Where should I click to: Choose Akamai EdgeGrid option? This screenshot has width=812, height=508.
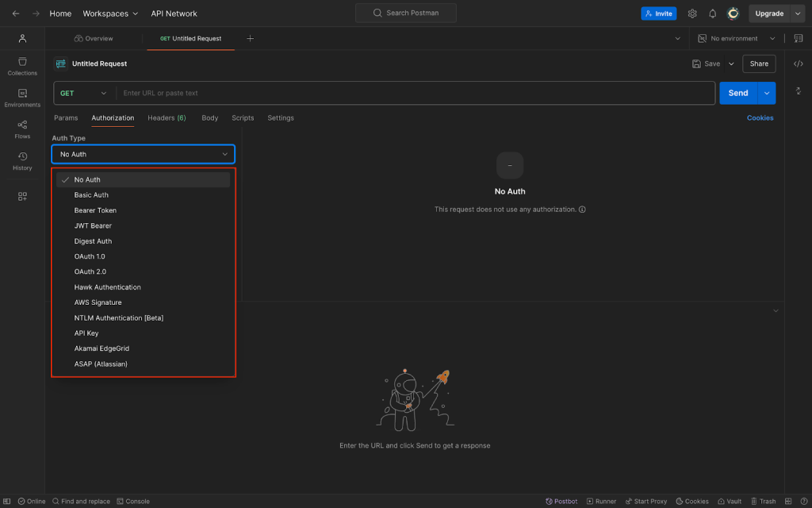point(143,348)
